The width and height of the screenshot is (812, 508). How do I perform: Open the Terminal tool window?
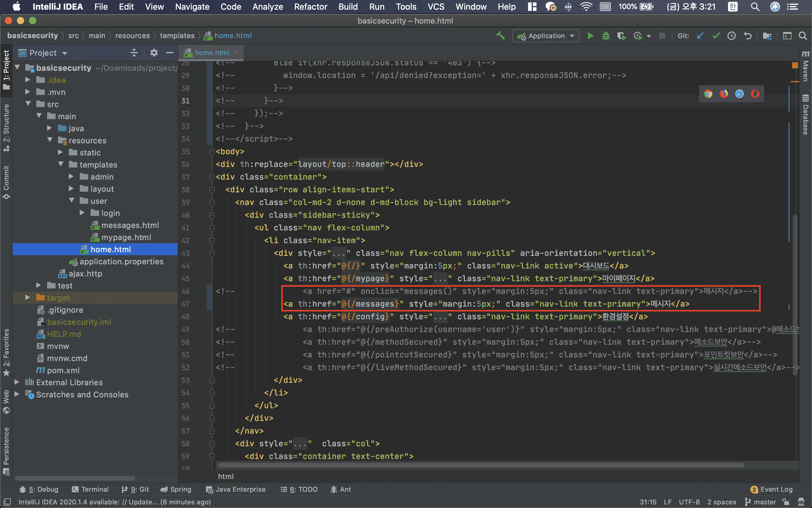[x=90, y=489]
